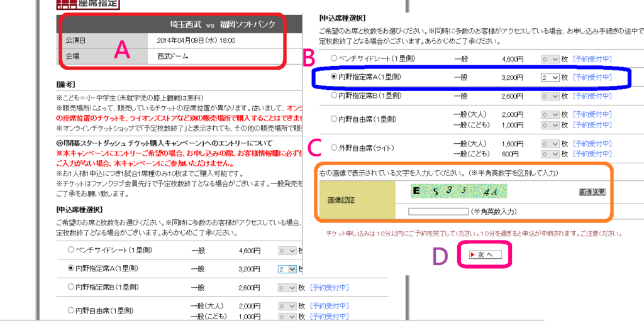Click the 画像認証 label cell
Image resolution: width=644 pixels, height=321 pixels.
357,200
